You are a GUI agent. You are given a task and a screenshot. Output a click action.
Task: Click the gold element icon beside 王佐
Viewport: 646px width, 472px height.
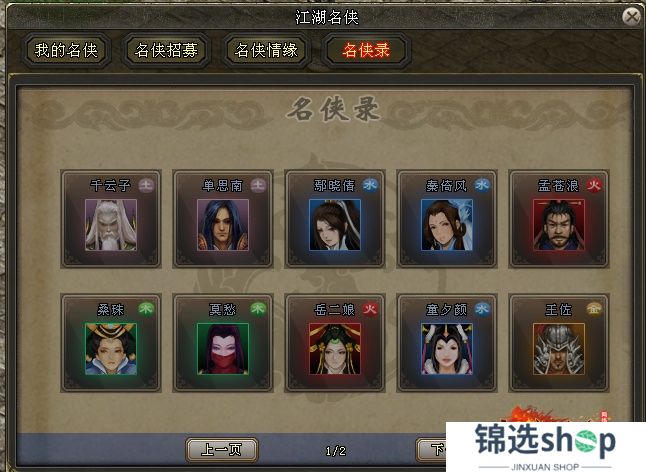coord(594,308)
